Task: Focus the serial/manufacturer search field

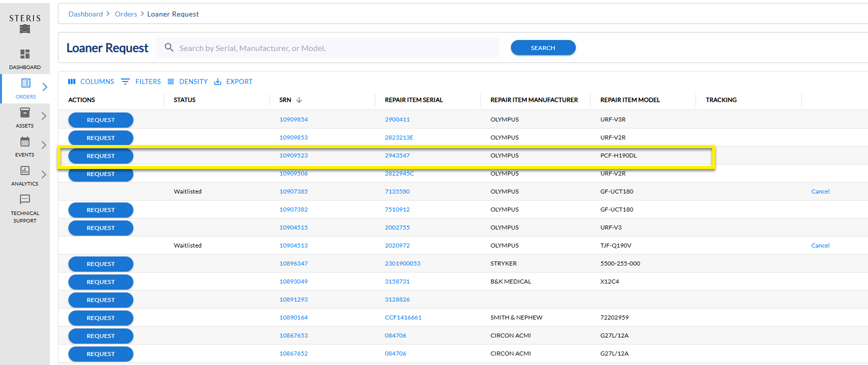Action: (x=328, y=47)
